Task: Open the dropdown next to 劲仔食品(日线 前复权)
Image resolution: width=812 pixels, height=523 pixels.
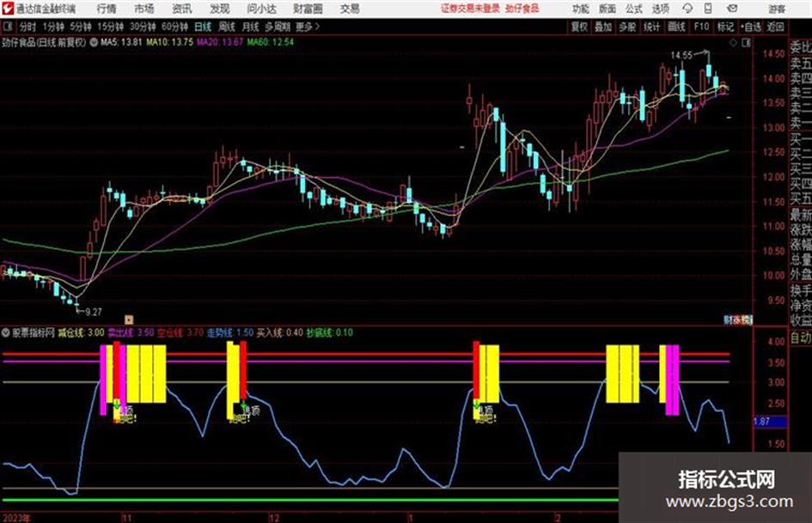Action: [x=94, y=42]
